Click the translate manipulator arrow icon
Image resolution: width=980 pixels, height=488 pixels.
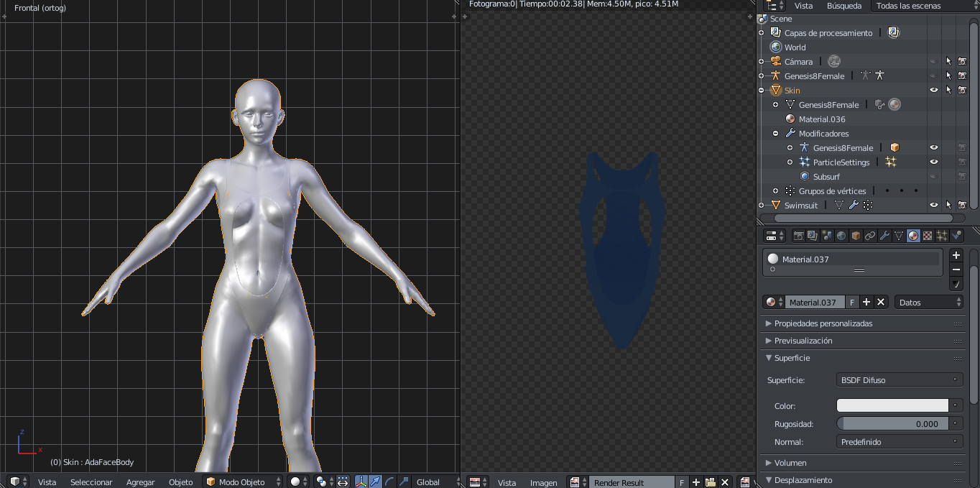(375, 482)
